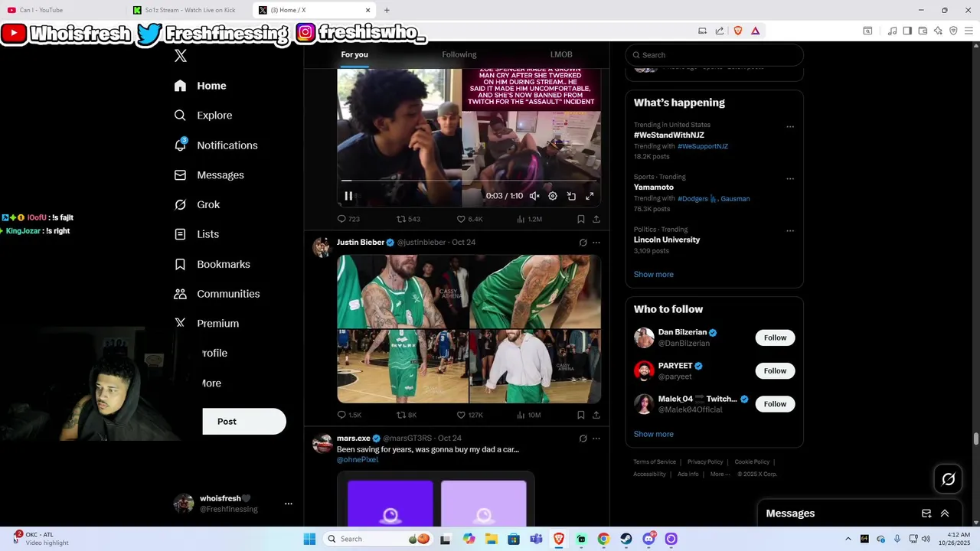The width and height of the screenshot is (980, 551).
Task: Click the video progress bar
Action: pyautogui.click(x=469, y=181)
